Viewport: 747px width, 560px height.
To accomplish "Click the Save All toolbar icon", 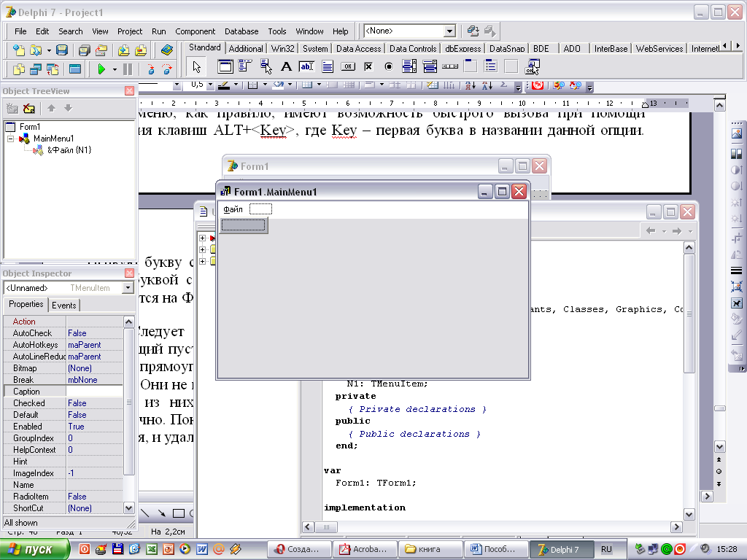I will pos(85,50).
